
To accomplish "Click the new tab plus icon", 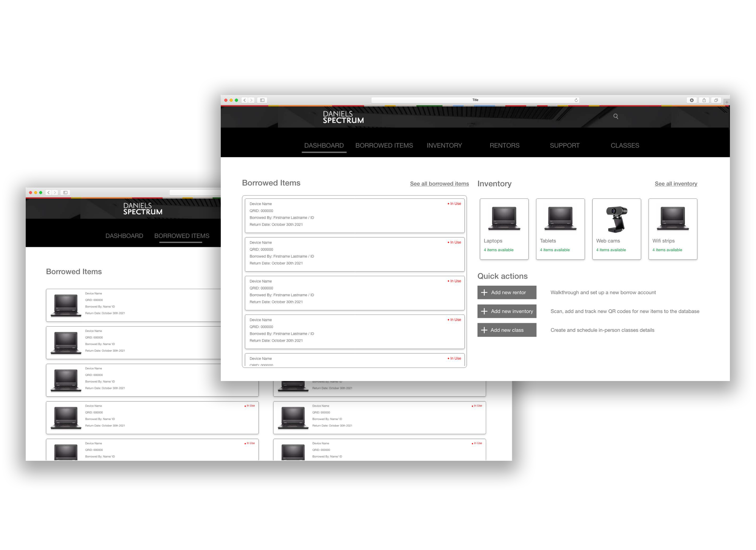I will point(727,102).
